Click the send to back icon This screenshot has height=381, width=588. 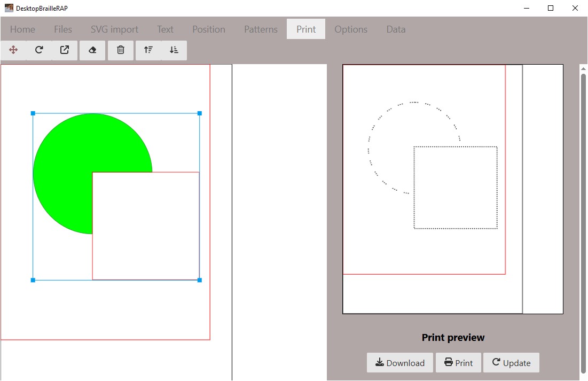(x=174, y=50)
